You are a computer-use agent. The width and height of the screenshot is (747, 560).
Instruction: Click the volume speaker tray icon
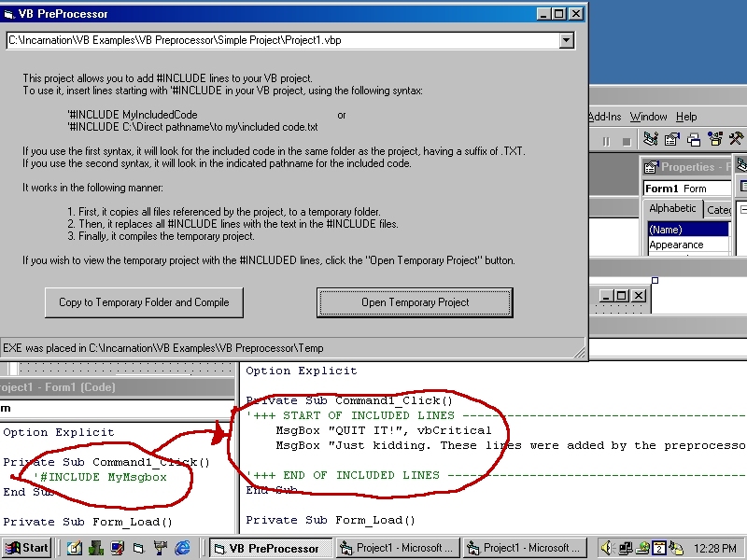607,548
